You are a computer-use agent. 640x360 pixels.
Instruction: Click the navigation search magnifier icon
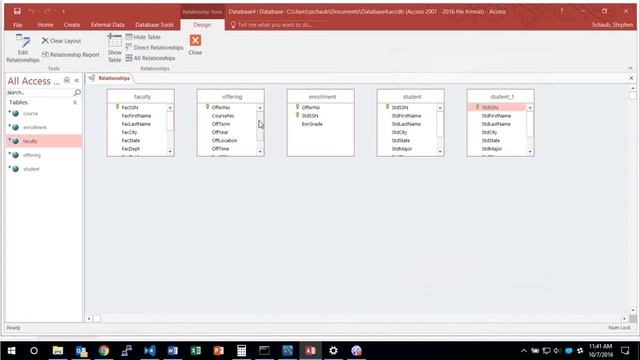pos(77,93)
